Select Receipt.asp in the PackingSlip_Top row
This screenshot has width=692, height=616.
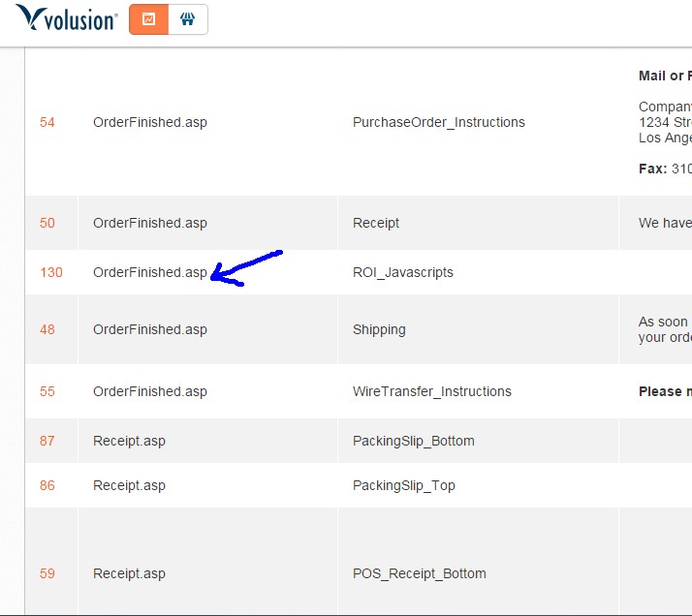(x=129, y=485)
